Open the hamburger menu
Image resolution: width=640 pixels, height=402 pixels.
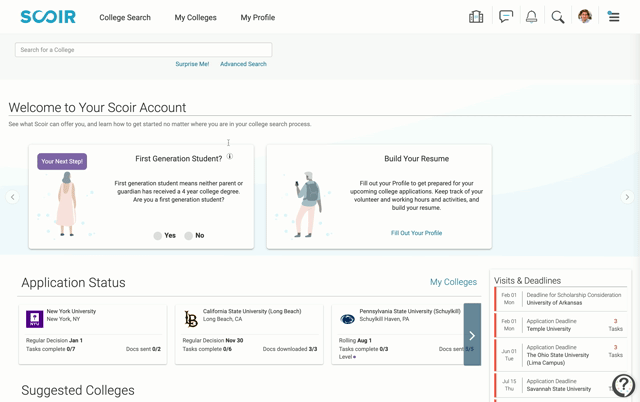613,17
